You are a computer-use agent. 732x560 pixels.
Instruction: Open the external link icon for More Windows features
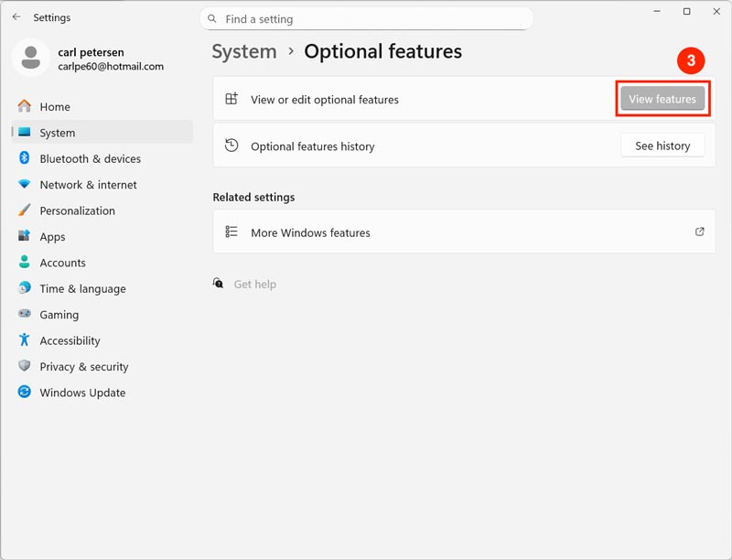[700, 232]
